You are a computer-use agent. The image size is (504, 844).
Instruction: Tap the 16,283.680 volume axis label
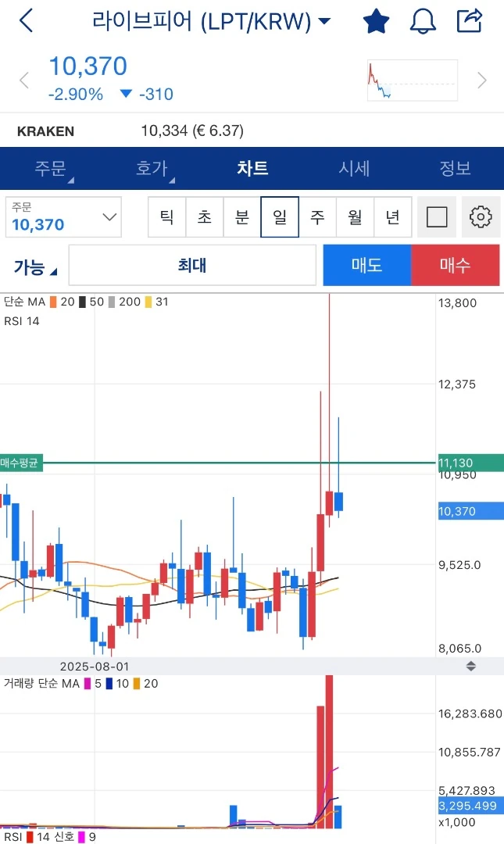point(470,713)
